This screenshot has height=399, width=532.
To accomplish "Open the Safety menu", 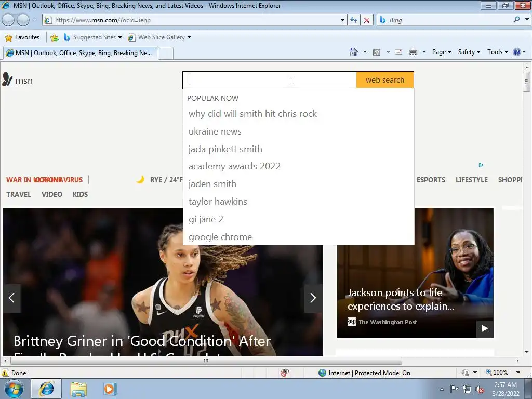I will coord(469,52).
